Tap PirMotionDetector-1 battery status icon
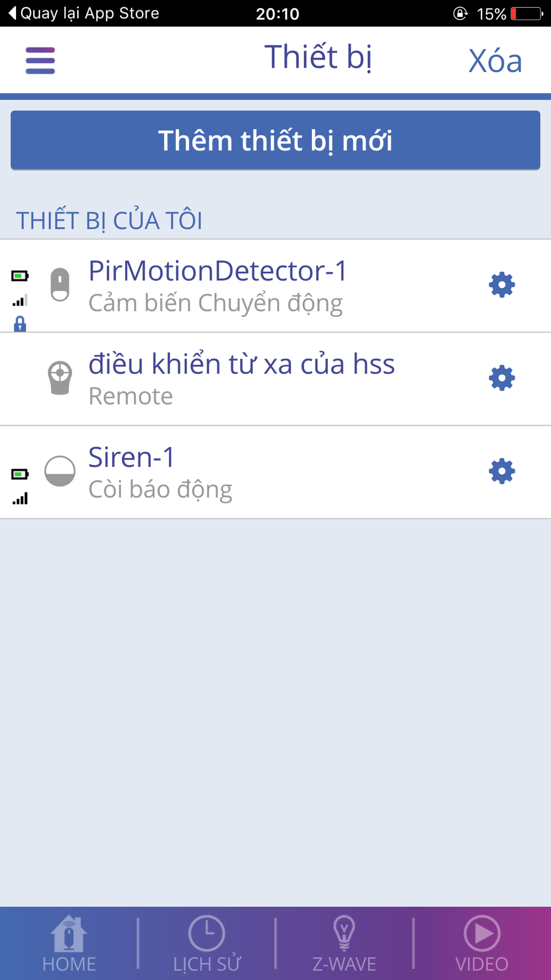The height and width of the screenshot is (980, 551). tap(20, 276)
